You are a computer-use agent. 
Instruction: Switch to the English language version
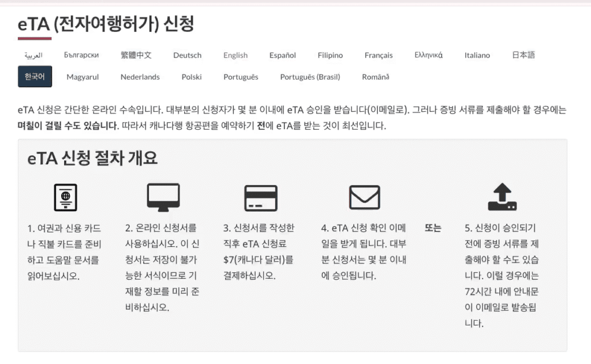pyautogui.click(x=235, y=55)
